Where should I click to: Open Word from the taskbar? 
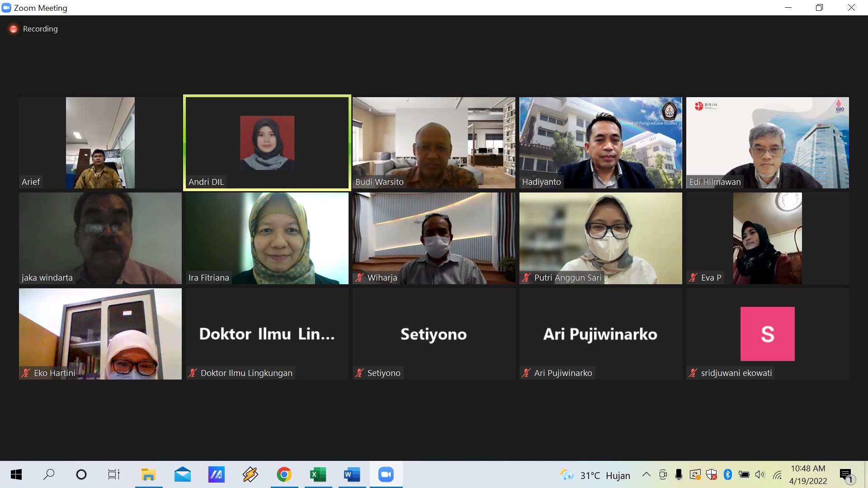352,474
